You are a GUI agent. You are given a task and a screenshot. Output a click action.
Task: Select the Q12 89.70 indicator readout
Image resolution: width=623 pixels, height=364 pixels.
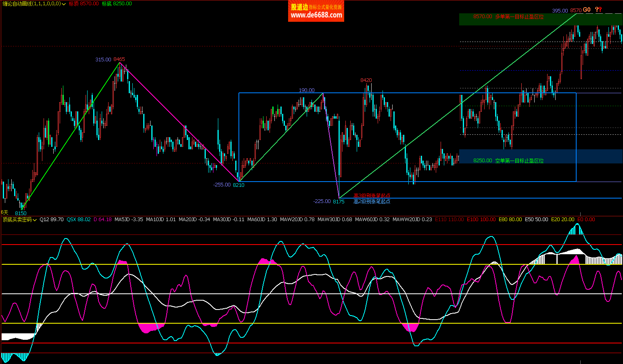point(51,220)
